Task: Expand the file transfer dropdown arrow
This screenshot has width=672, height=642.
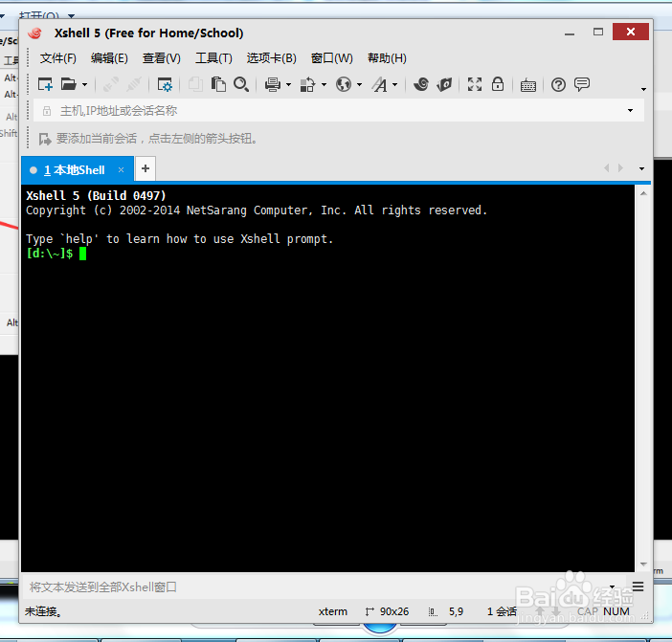Action: [x=324, y=85]
